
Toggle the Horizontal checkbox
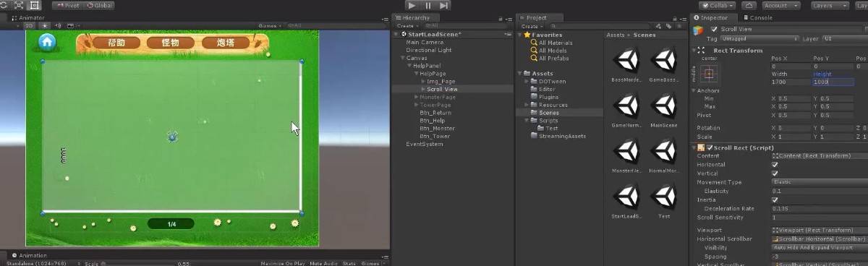pyautogui.click(x=775, y=165)
